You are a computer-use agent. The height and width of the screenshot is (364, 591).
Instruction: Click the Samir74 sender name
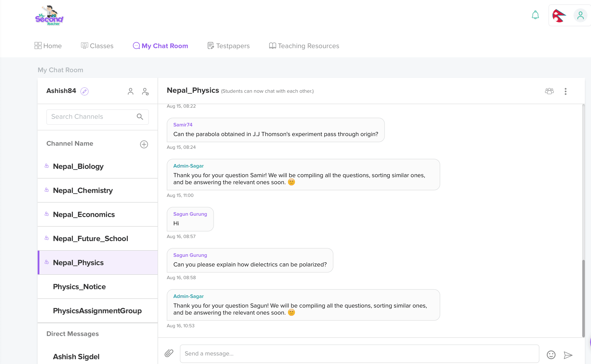(183, 125)
